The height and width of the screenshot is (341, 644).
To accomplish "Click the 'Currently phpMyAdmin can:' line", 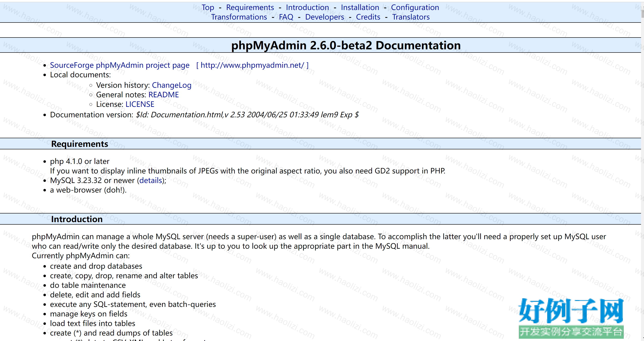I will (81, 256).
